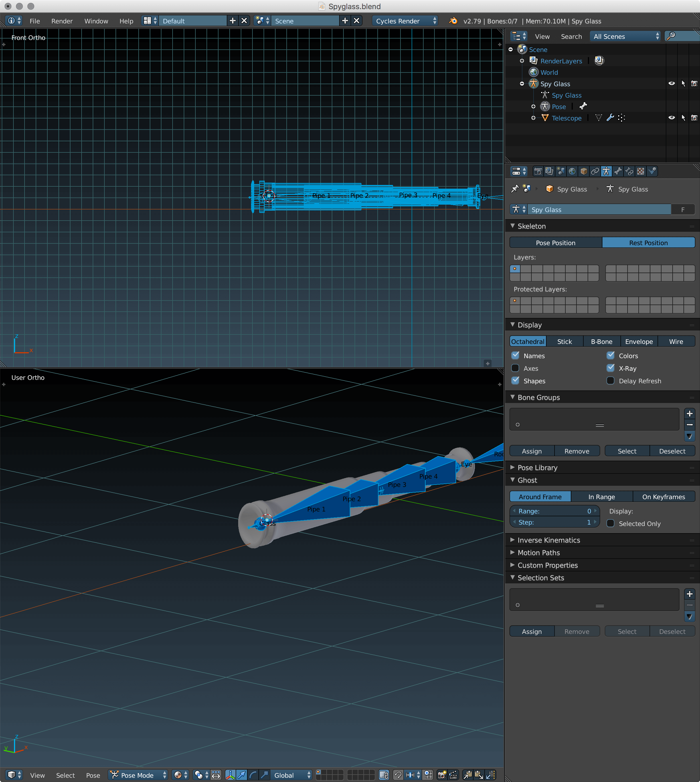Add a new Selection Set with plus

[x=690, y=594]
